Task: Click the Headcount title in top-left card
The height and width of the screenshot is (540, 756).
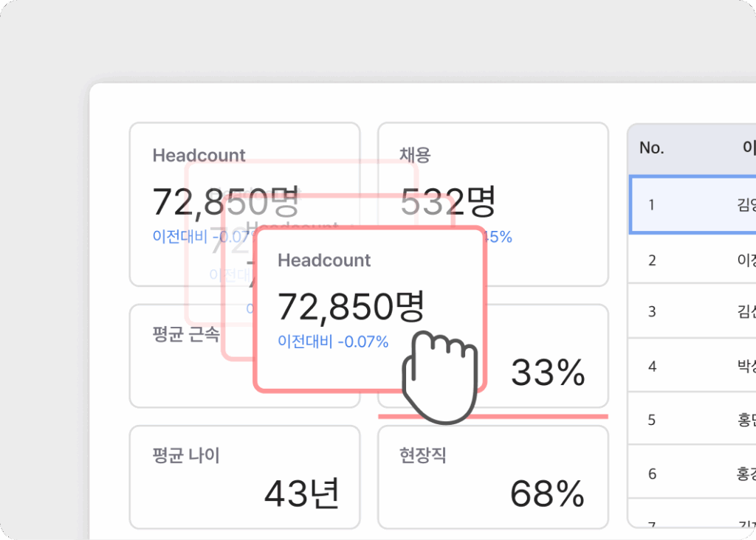Action: (x=199, y=156)
